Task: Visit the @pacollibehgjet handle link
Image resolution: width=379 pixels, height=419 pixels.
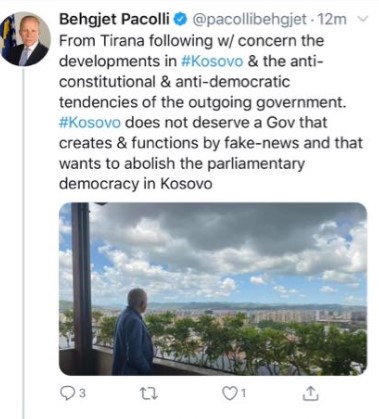Action: (x=249, y=20)
